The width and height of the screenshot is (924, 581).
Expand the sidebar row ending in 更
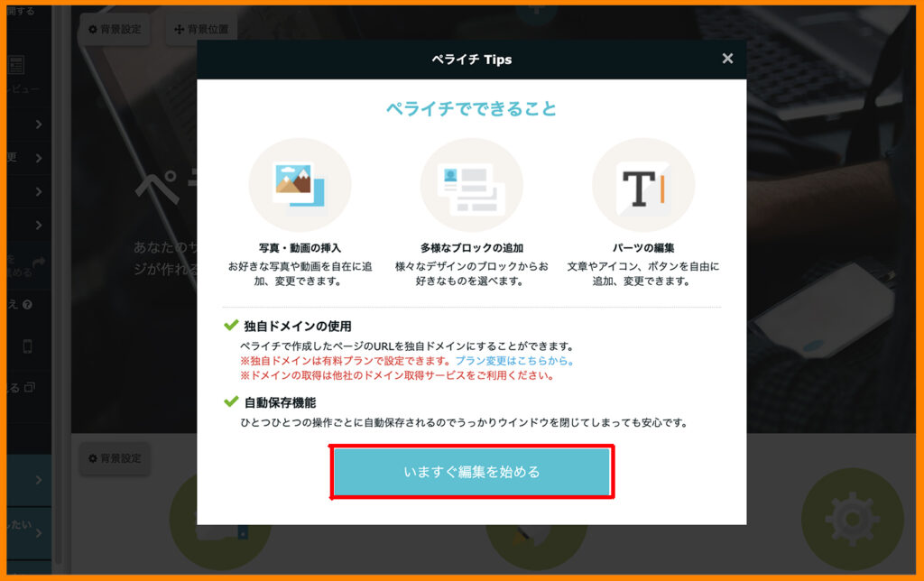29,158
